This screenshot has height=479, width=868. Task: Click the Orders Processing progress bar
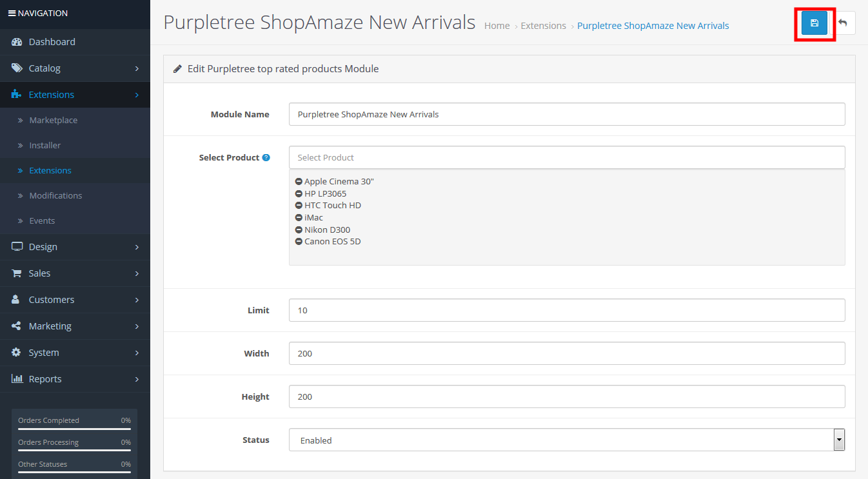coord(74,451)
